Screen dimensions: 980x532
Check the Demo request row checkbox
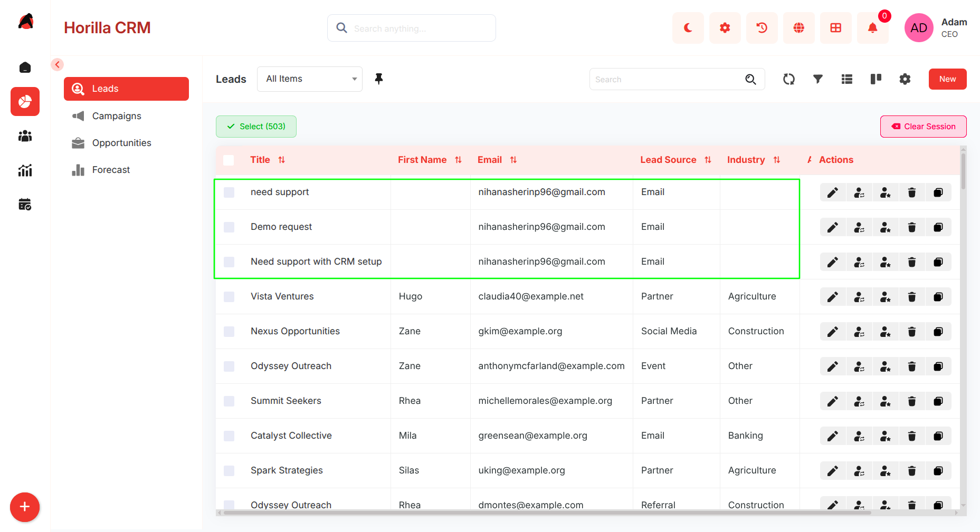click(229, 227)
